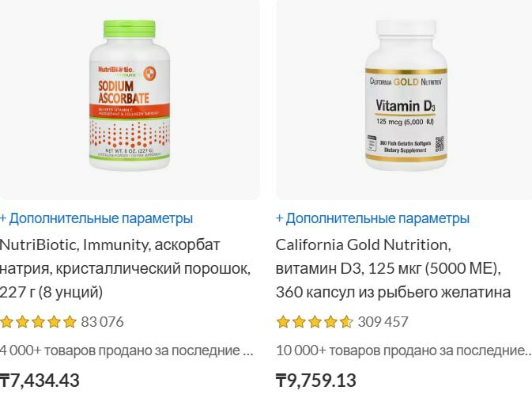Open California Gold Nutrition vitamin D3 title link
The width and height of the screenshot is (532, 394).
pyautogui.click(x=393, y=268)
